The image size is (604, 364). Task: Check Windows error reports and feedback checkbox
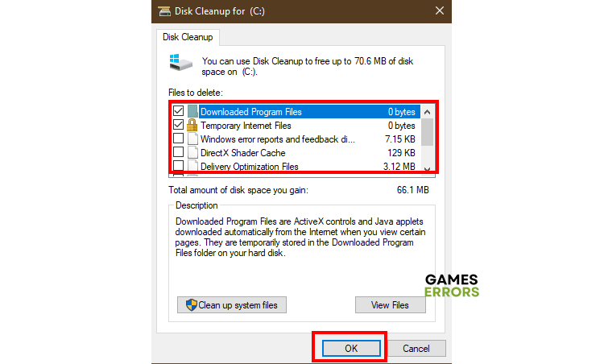[178, 139]
